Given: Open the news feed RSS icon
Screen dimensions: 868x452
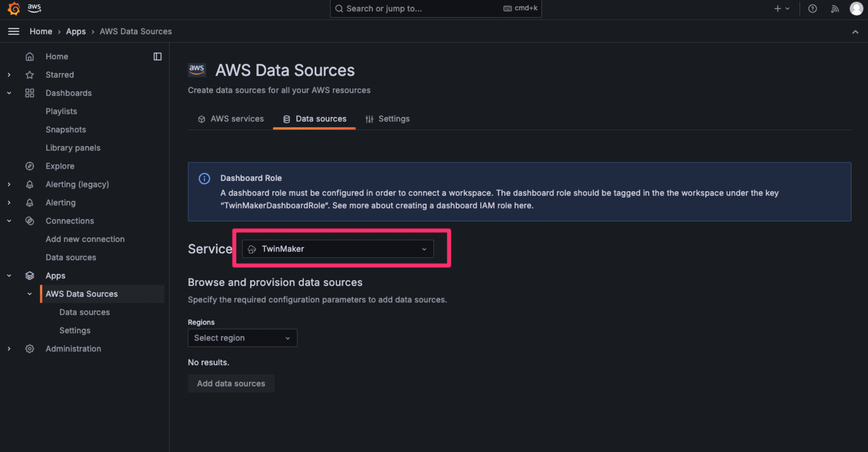Looking at the screenshot, I should click(835, 9).
